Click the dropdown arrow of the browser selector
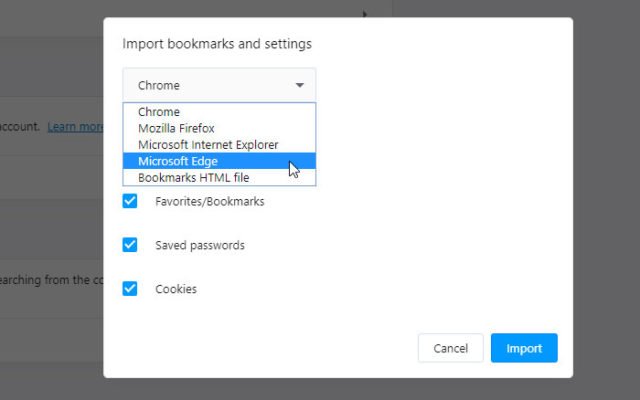This screenshot has height=400, width=640. click(x=299, y=85)
